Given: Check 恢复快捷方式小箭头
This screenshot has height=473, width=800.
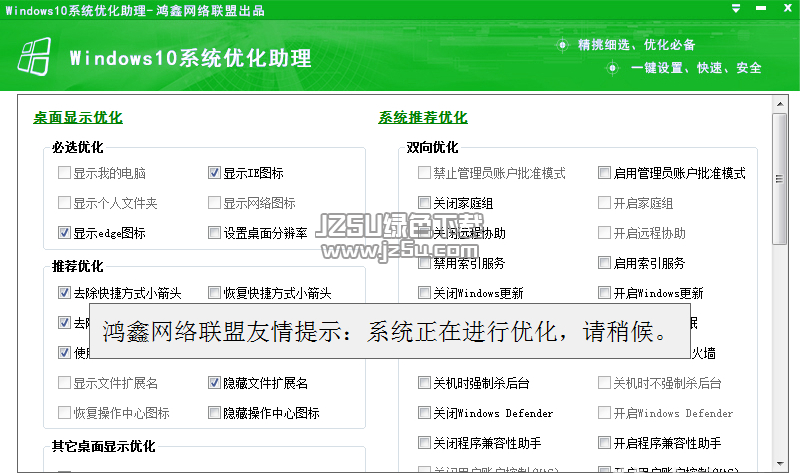Looking at the screenshot, I should click(x=214, y=292).
